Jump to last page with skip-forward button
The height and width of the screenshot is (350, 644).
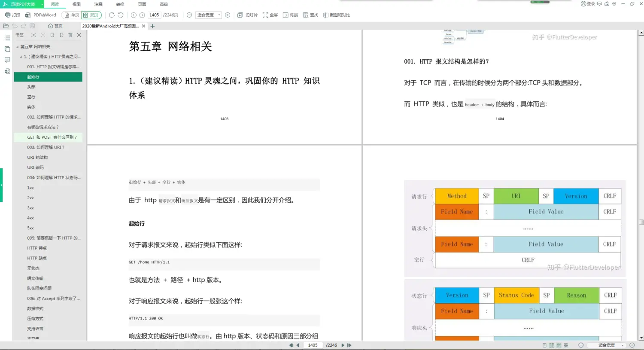coord(349,345)
